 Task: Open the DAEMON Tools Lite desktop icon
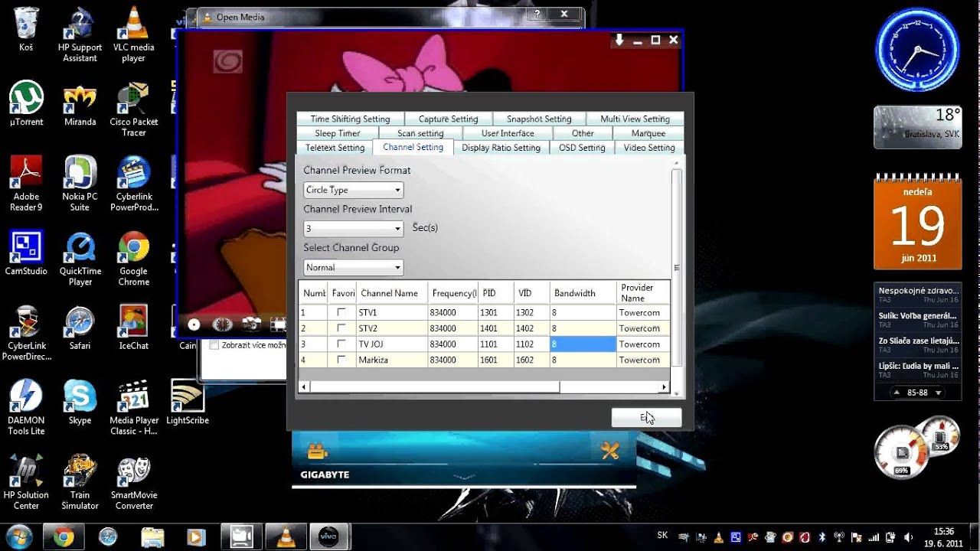pos(26,408)
